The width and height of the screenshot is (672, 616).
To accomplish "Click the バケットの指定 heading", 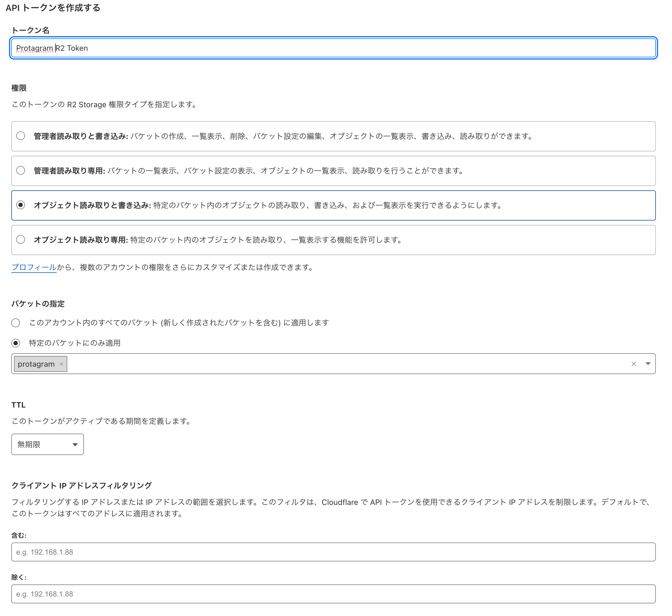I will pyautogui.click(x=38, y=304).
